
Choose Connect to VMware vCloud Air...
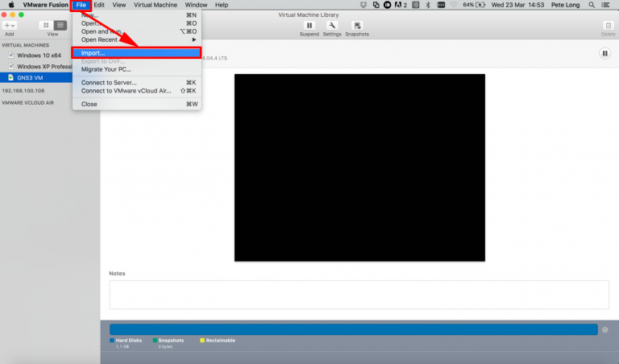click(136, 91)
